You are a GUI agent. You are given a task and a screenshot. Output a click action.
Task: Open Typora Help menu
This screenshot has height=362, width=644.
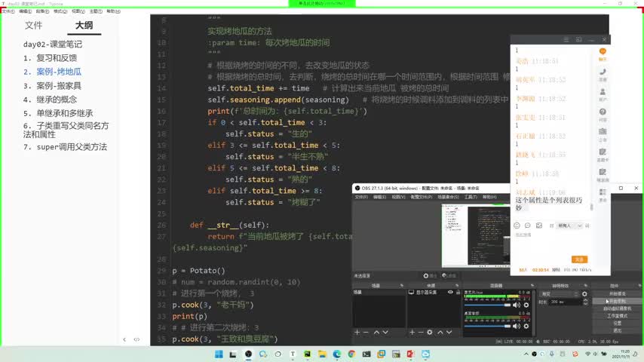point(113,11)
